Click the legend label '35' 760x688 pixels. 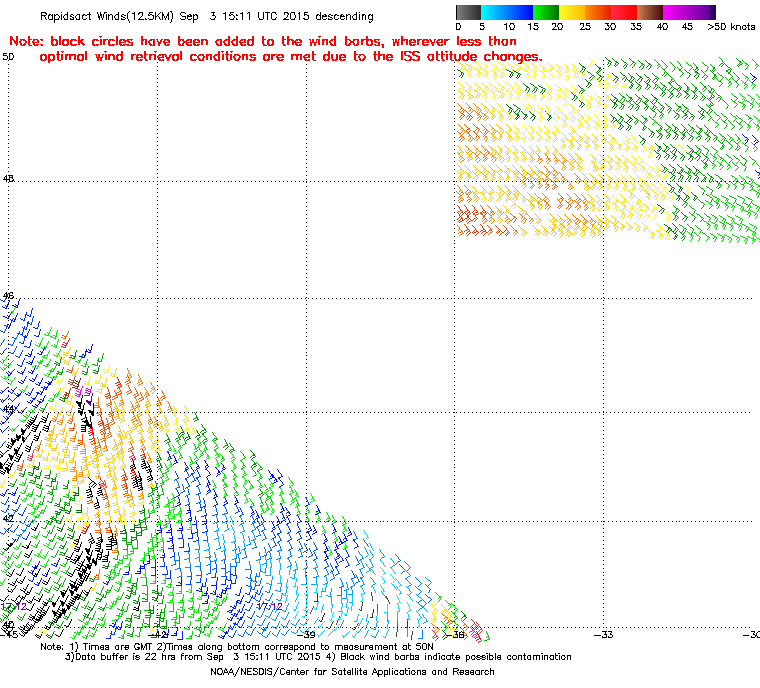point(636,27)
